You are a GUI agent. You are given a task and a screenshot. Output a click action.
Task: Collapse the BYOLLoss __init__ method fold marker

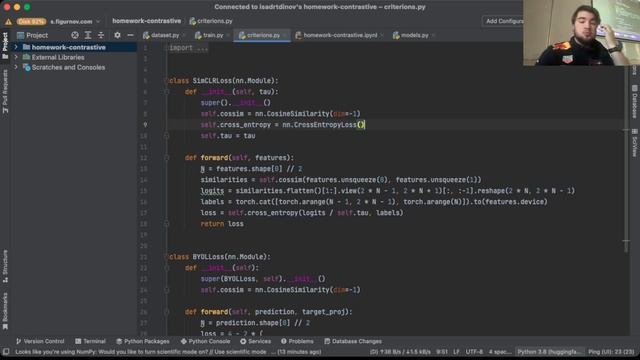[x=167, y=268]
